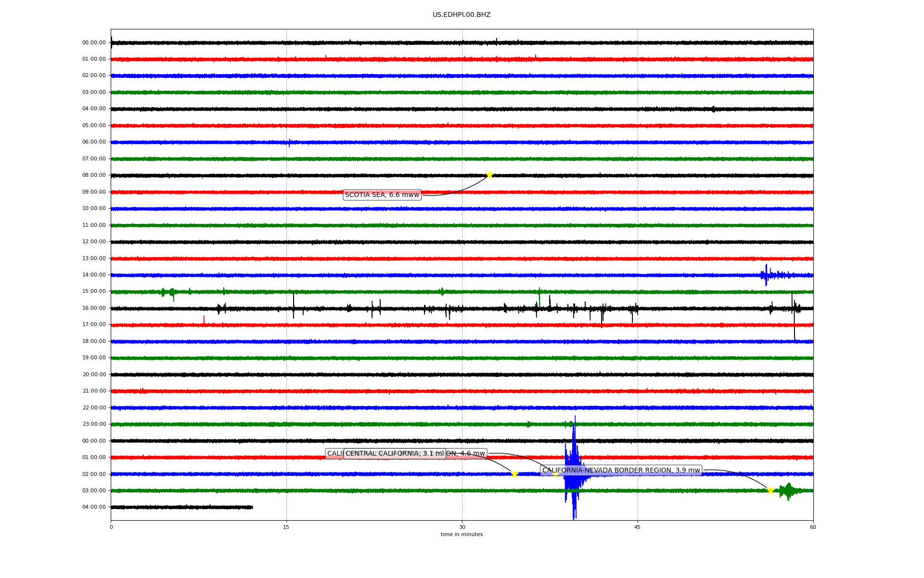Click the 07:00:00 time label
924x578 pixels.
point(94,159)
